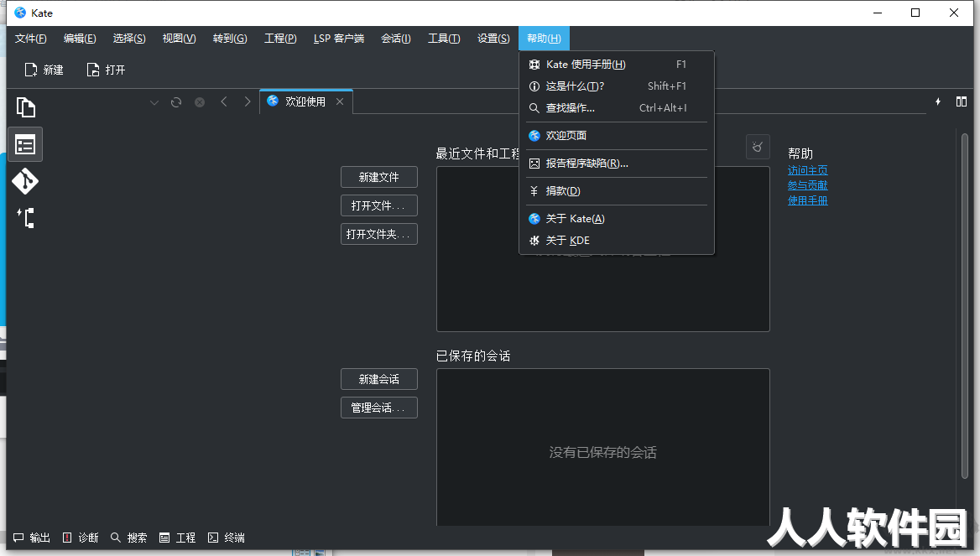Click the 打开 toolbar button
Image resolution: width=980 pixels, height=556 pixels.
tap(106, 70)
